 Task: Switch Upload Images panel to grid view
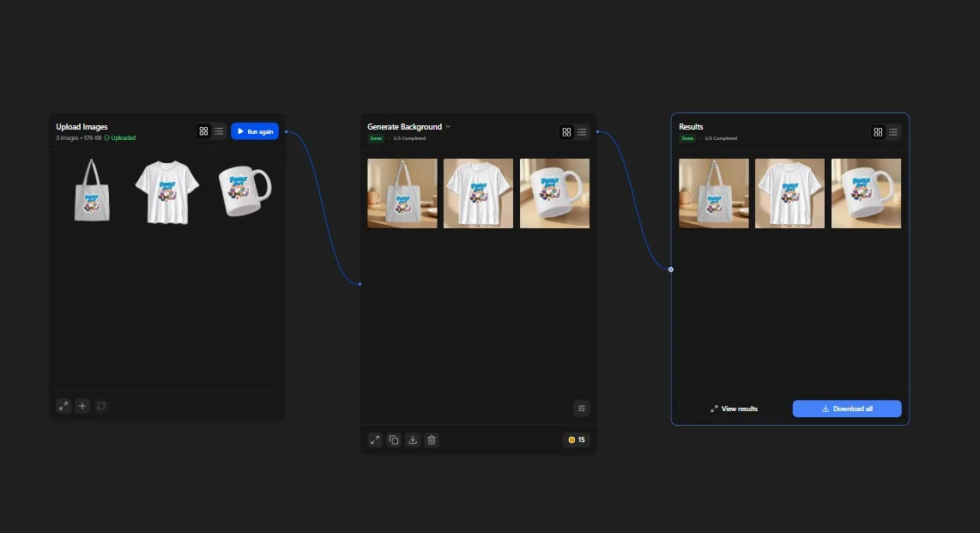(203, 131)
